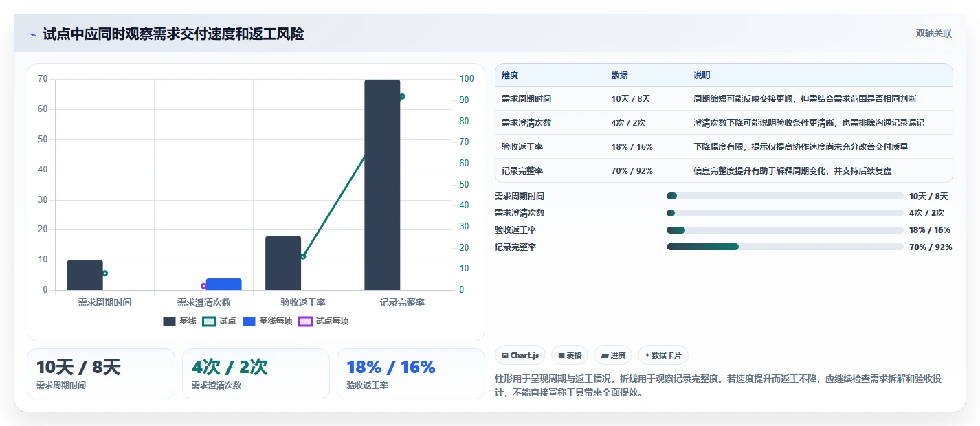This screenshot has width=980, height=426.
Task: Click the line point above 记录完整率
Action: [402, 97]
